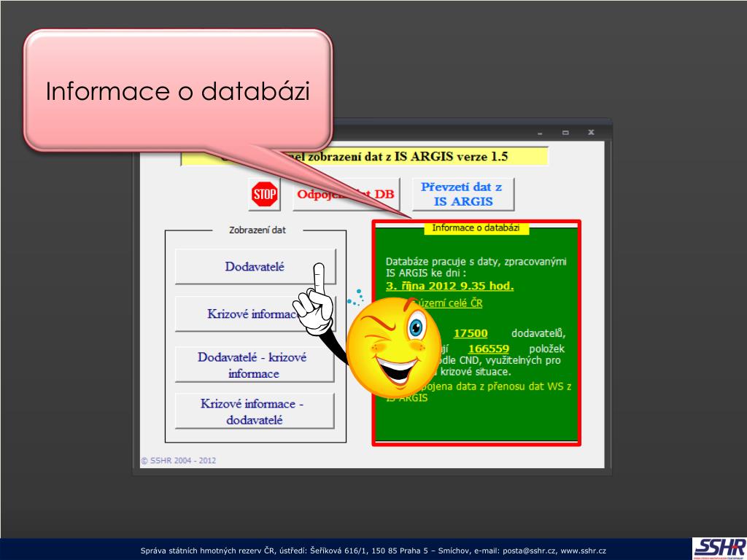Screen dimensions: 747x560
Task: Click the Databáze pracuje s daty text
Action: [476, 267]
